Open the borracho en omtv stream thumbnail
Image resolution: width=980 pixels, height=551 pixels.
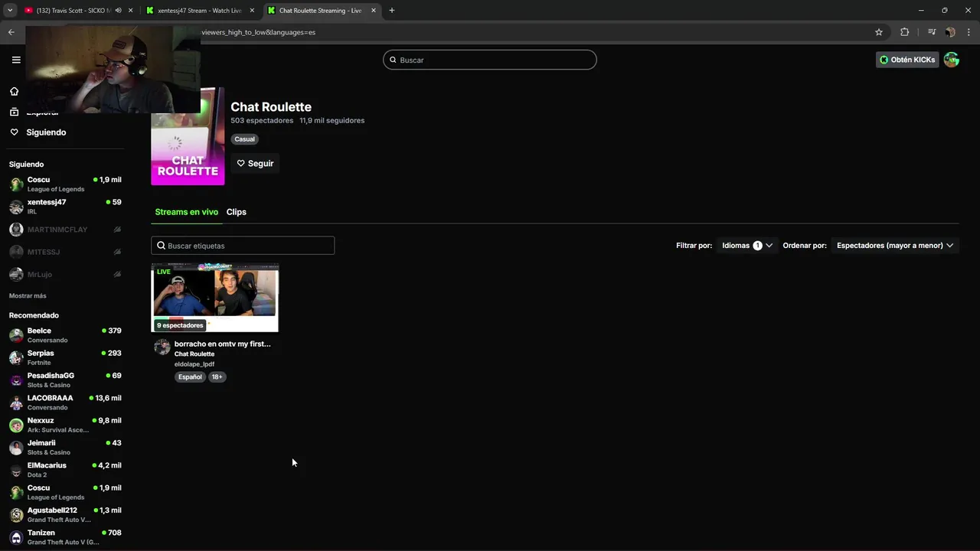point(215,298)
